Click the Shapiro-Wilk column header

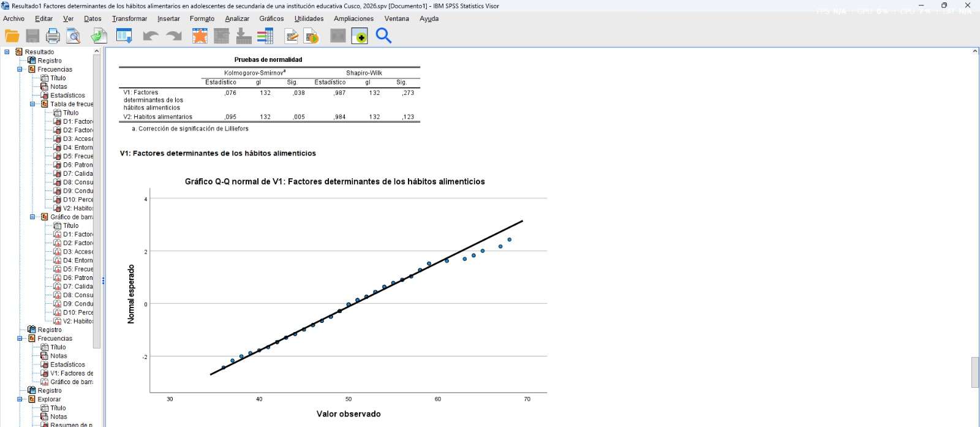[364, 73]
